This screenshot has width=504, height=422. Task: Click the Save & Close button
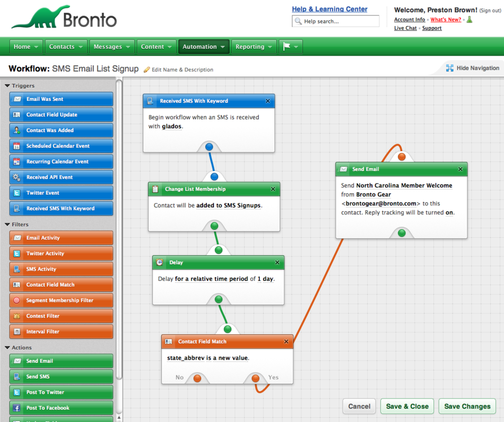pyautogui.click(x=407, y=407)
